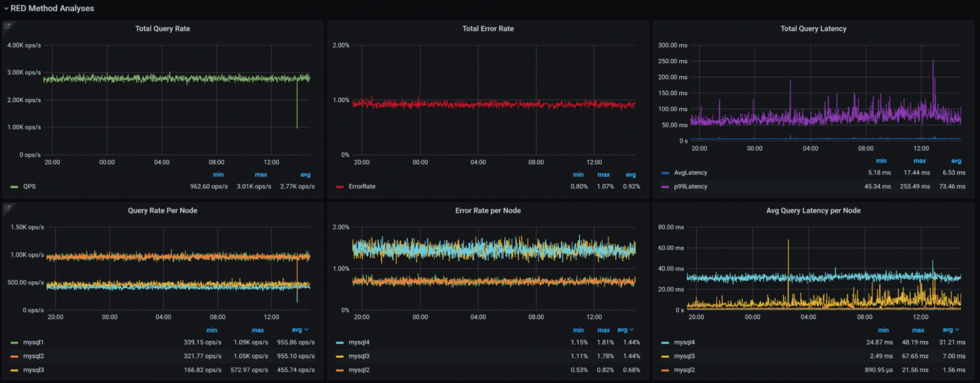980x383 pixels.
Task: Open external link icon on Query Rate Per Node panel
Action: click(8, 207)
